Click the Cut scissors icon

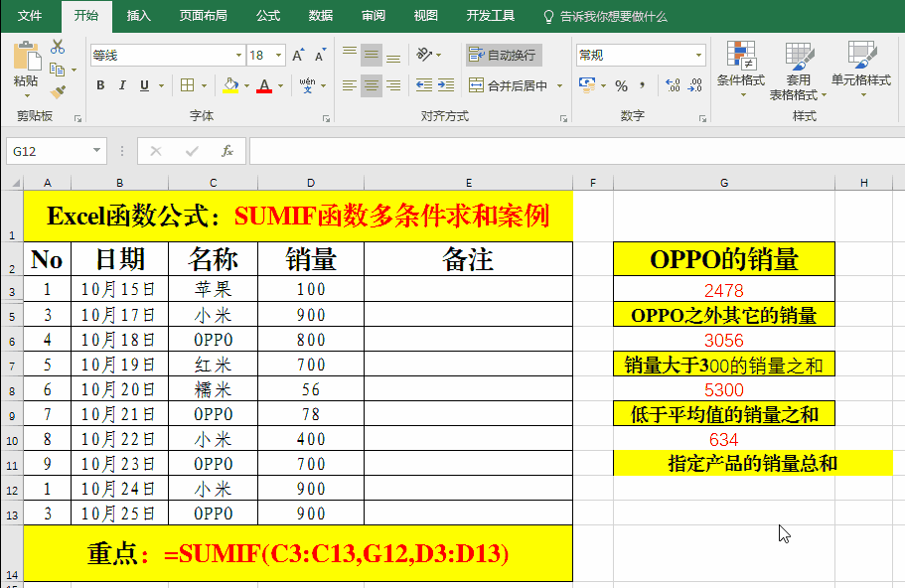[x=58, y=47]
